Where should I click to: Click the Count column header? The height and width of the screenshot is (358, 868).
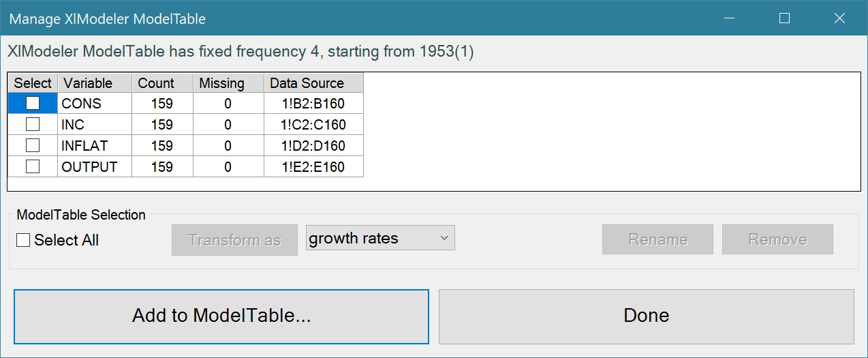click(163, 83)
